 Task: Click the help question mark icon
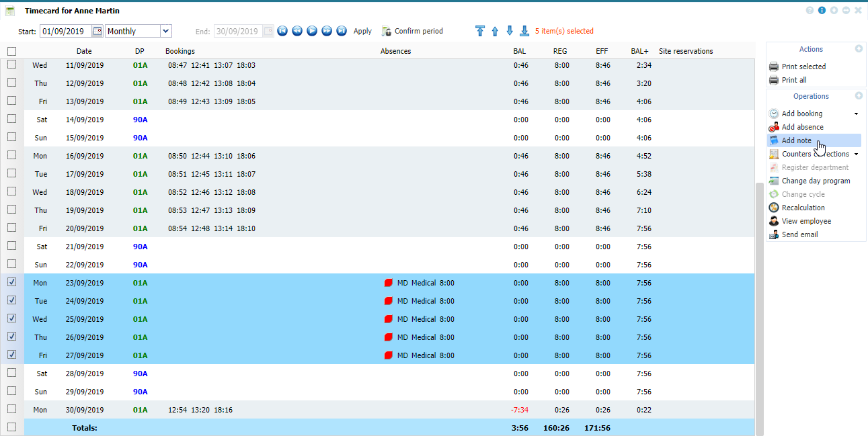(x=810, y=11)
